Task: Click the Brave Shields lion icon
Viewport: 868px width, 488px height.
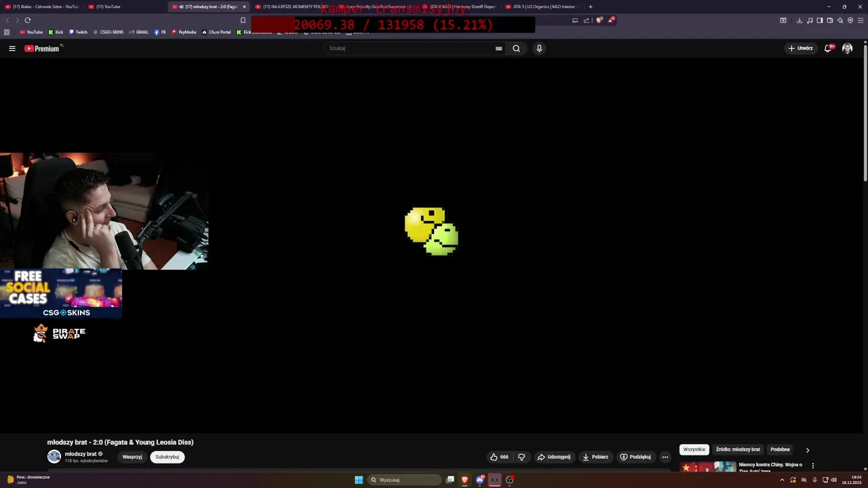Action: [599, 20]
